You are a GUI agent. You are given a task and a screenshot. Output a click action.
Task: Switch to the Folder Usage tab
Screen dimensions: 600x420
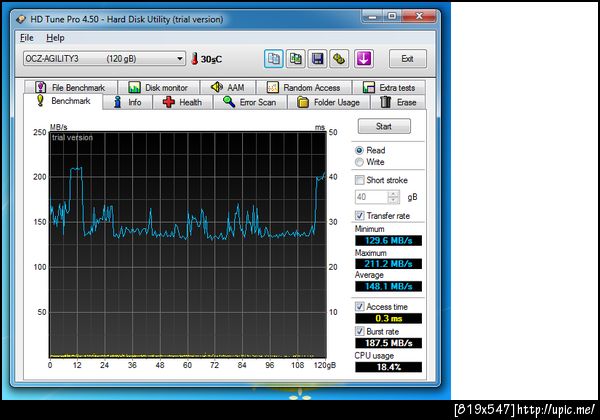point(329,102)
